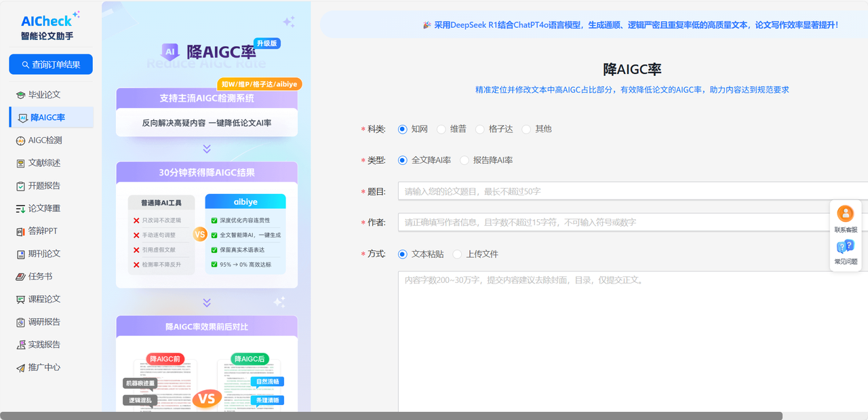Open the 开题报告 menu item
Viewport: 868px width, 420px height.
point(51,186)
